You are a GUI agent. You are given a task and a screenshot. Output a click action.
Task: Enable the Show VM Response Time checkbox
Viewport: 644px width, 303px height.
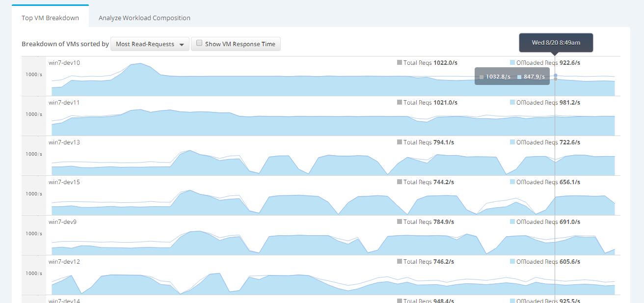point(199,43)
